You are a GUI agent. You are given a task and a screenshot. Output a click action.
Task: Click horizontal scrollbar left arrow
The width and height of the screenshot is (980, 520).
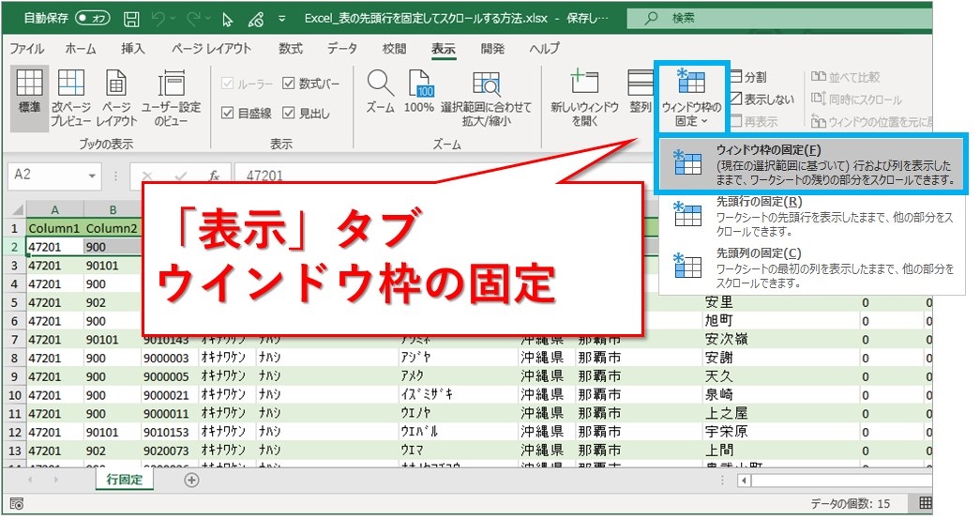click(x=744, y=481)
